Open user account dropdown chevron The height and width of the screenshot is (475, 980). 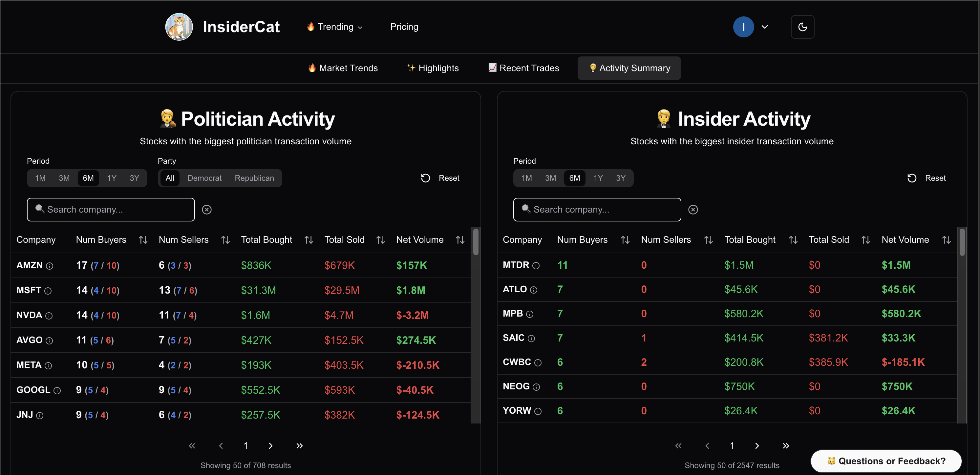[764, 27]
